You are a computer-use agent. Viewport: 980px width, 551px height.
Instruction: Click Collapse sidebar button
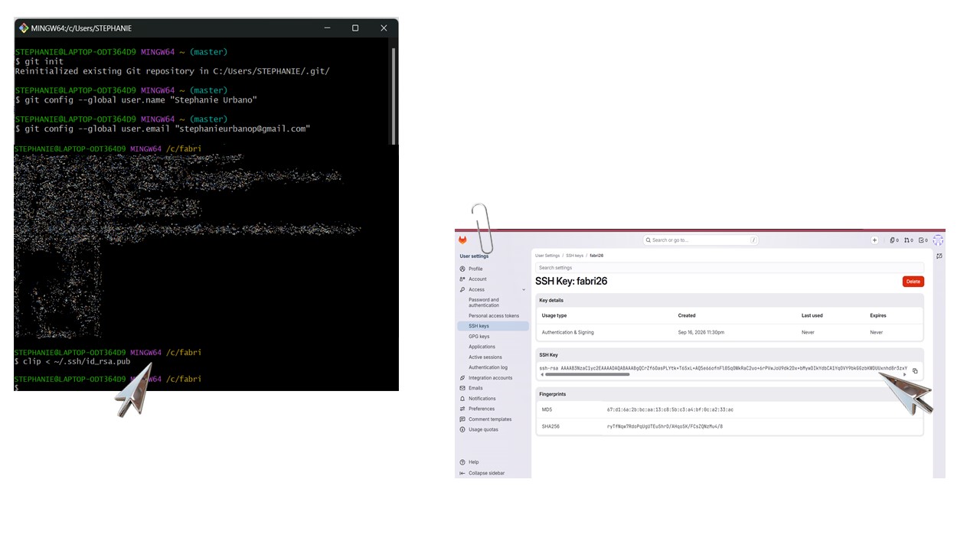click(486, 473)
